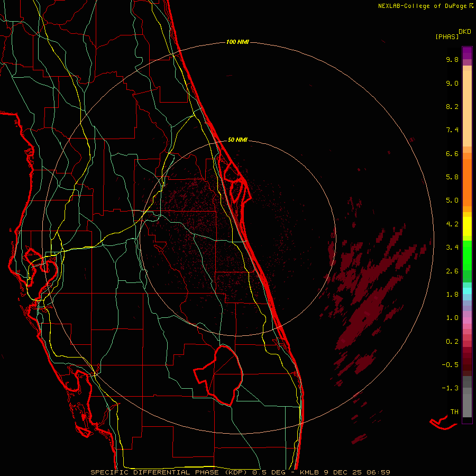Screen dimensions: 476x476
Task: Click the orange segment of the color bar
Action: tap(467, 182)
